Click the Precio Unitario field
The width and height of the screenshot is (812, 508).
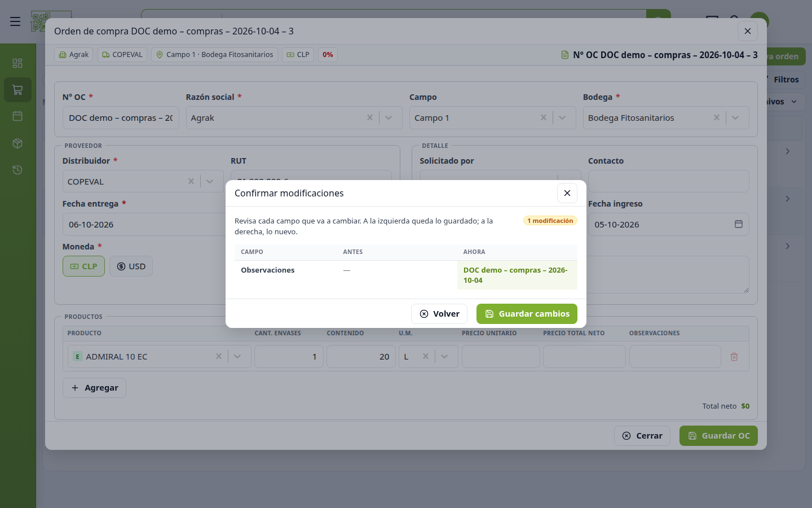coord(501,356)
